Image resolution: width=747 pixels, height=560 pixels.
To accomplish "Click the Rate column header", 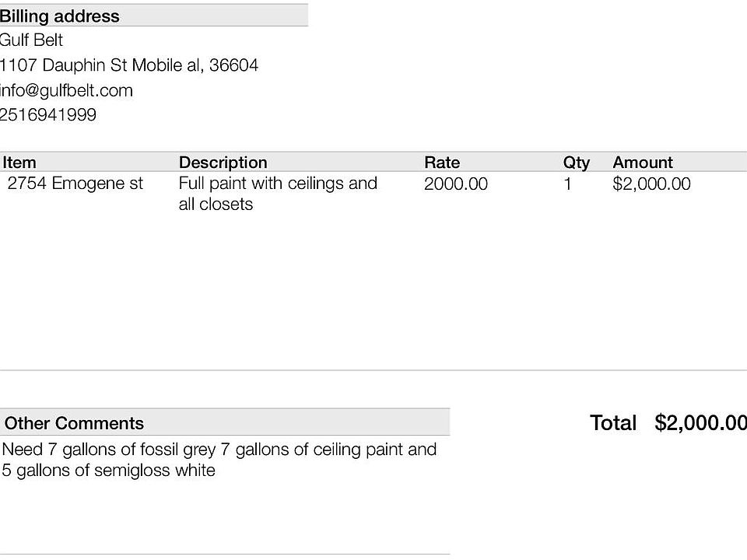I will pyautogui.click(x=442, y=163).
